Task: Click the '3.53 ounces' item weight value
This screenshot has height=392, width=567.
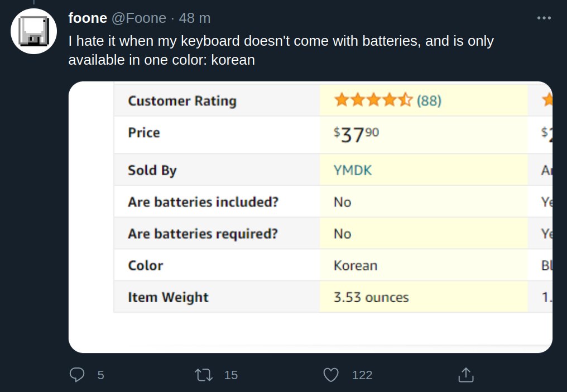Action: 371,297
